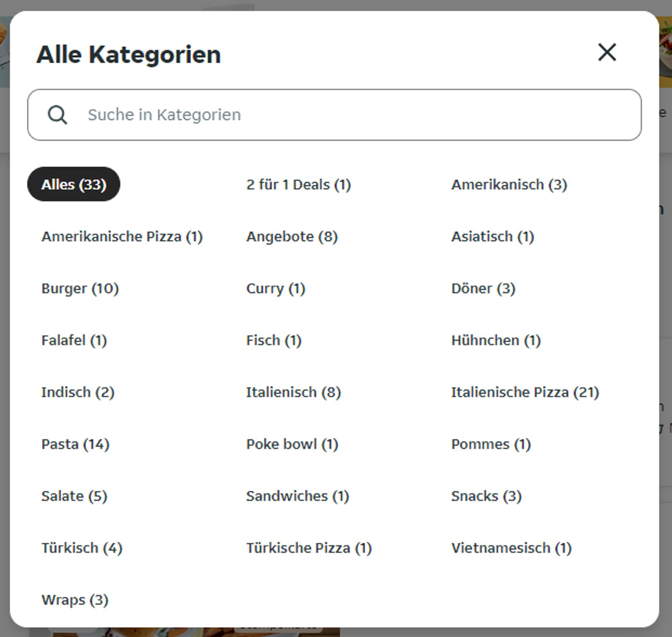Close the Alle Kategorien modal
The height and width of the screenshot is (637, 672).
(x=606, y=52)
